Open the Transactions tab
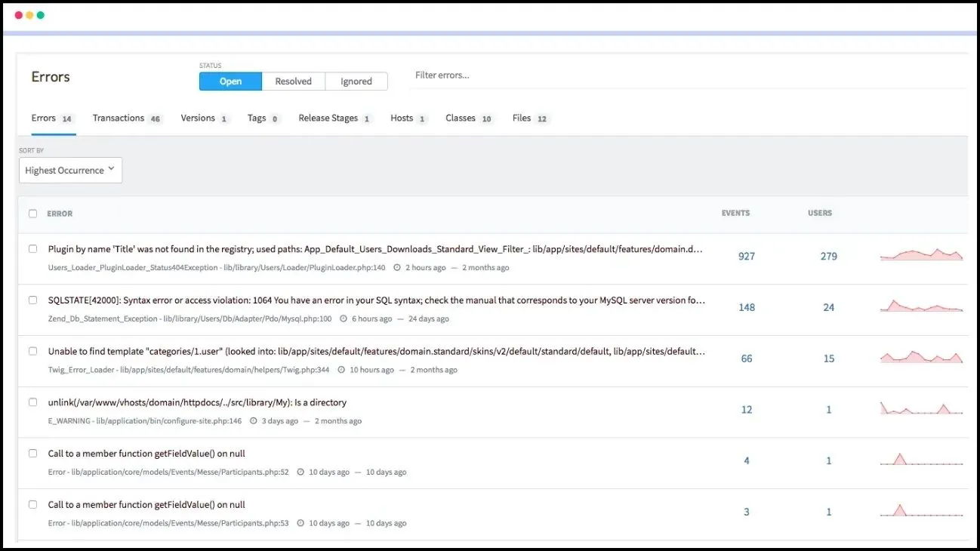The image size is (980, 551). click(127, 119)
